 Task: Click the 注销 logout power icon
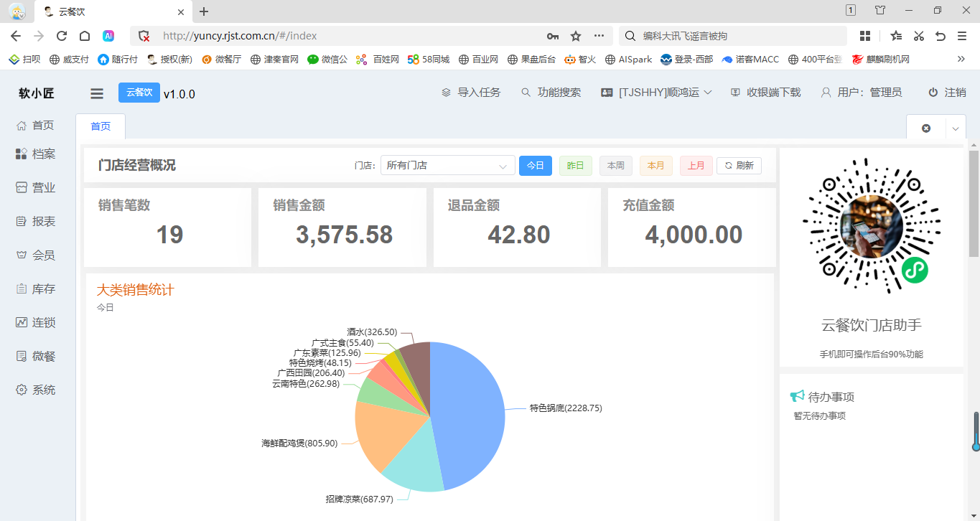tap(933, 93)
